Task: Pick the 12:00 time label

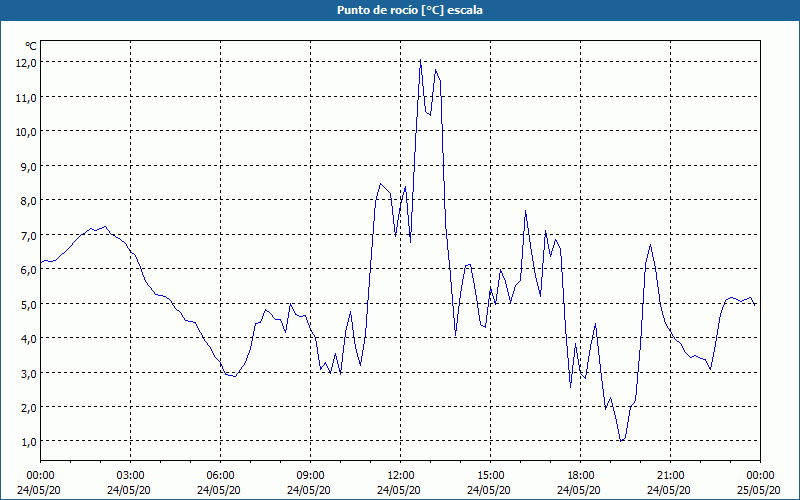Action: [x=401, y=476]
